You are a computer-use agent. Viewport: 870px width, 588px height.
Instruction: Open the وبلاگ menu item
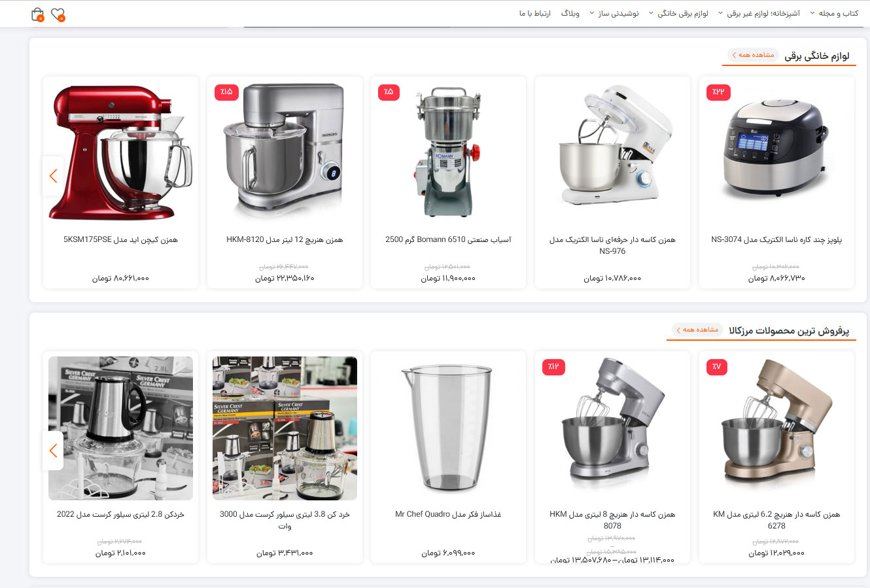pyautogui.click(x=570, y=13)
